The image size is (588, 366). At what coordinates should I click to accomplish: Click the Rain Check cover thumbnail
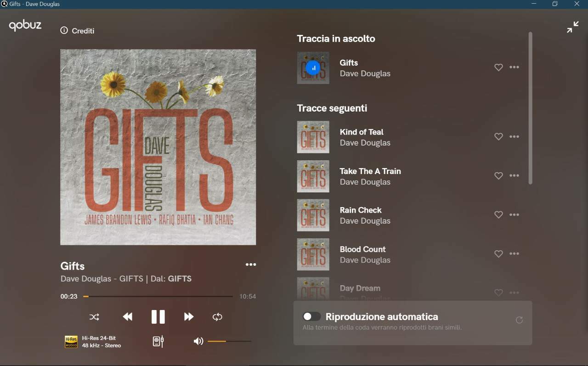point(313,215)
